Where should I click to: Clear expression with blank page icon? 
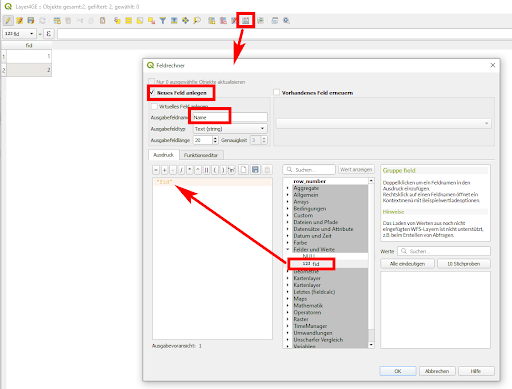point(244,170)
